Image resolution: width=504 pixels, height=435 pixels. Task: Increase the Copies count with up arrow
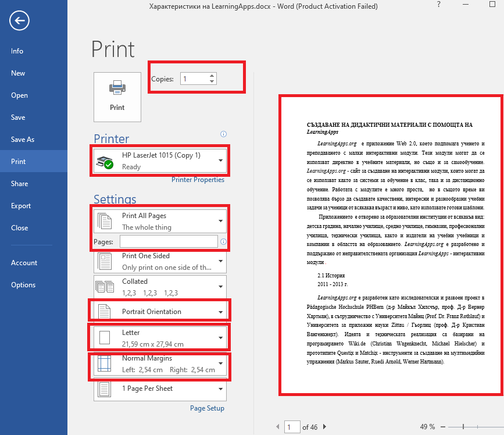tap(212, 76)
